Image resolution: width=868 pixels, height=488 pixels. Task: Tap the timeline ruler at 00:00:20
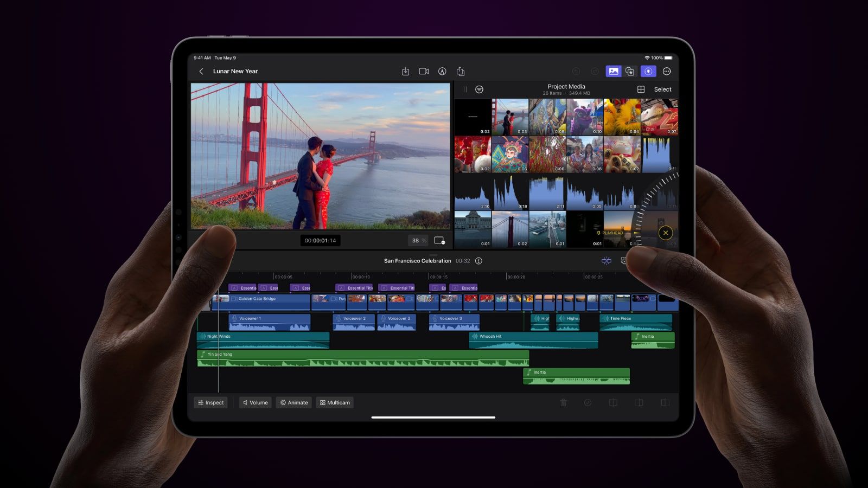[x=516, y=277]
